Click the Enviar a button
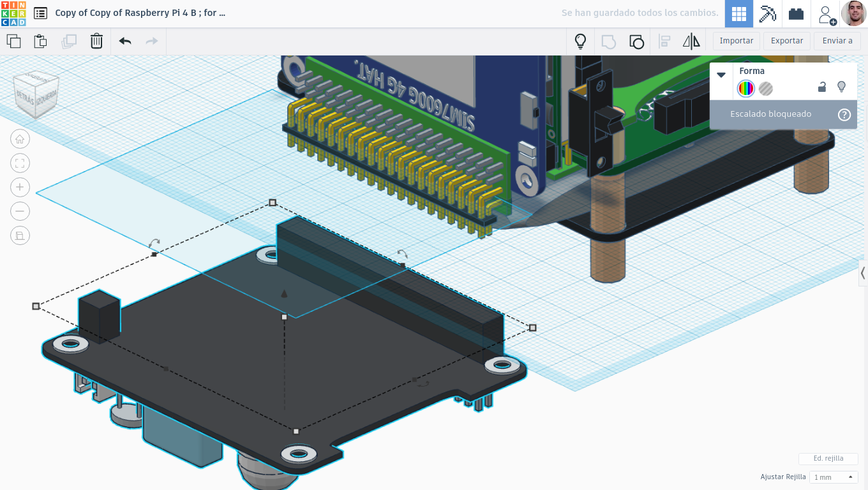The width and height of the screenshot is (868, 490). point(837,41)
